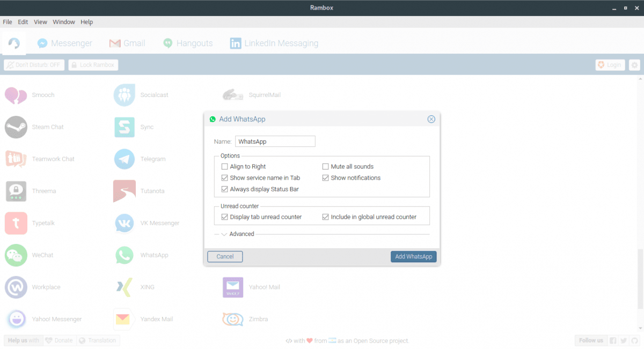
Task: Uncheck Display tab unread counter
Action: 225,217
